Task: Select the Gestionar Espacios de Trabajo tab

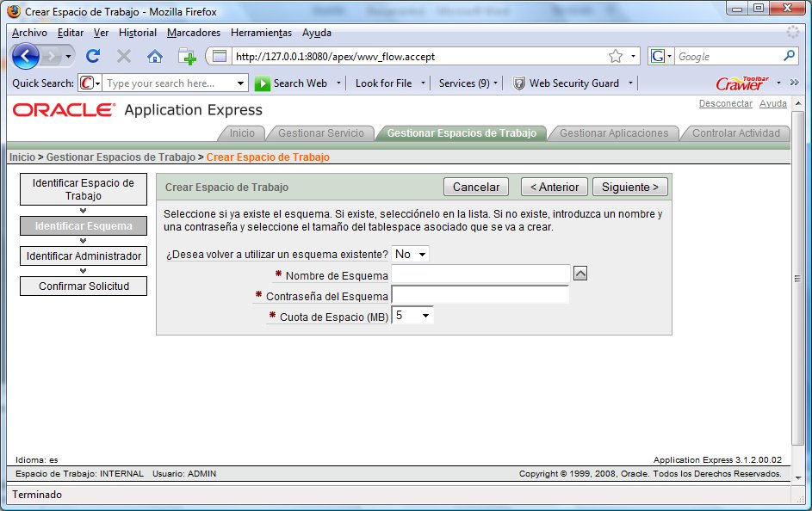Action: pyautogui.click(x=462, y=133)
